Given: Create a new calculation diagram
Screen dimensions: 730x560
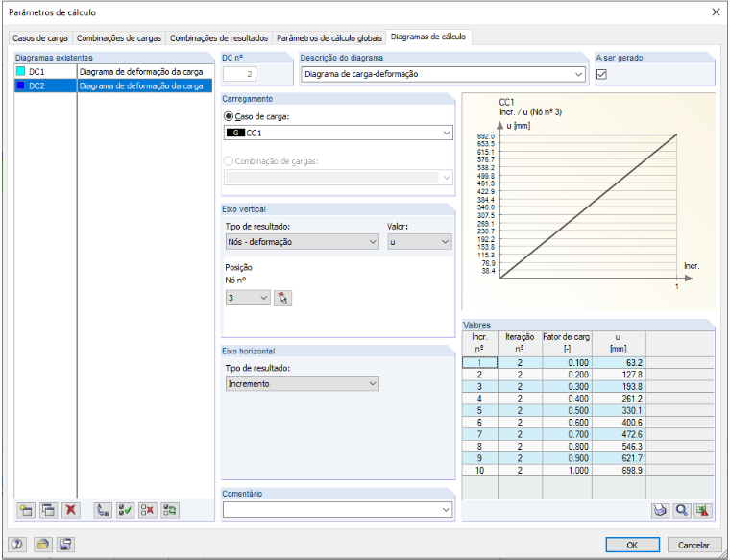Looking at the screenshot, I should click(26, 511).
